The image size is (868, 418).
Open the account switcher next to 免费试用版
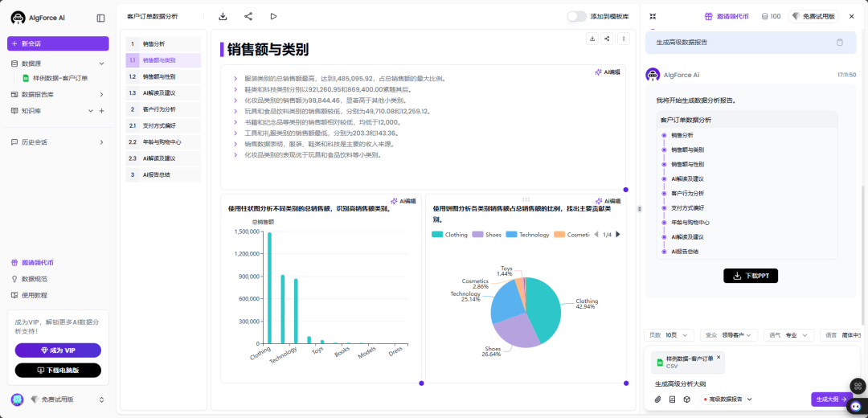pyautogui.click(x=101, y=400)
